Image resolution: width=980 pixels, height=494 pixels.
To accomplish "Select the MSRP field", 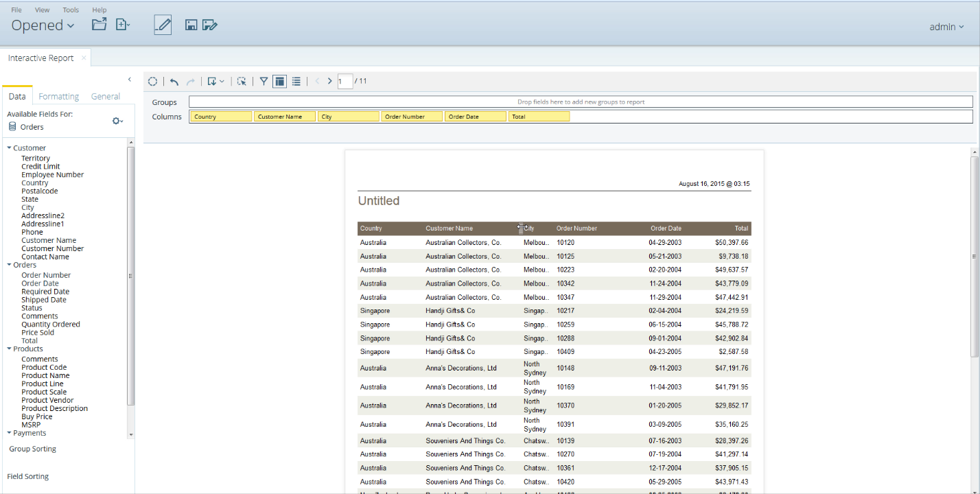I will coord(31,425).
